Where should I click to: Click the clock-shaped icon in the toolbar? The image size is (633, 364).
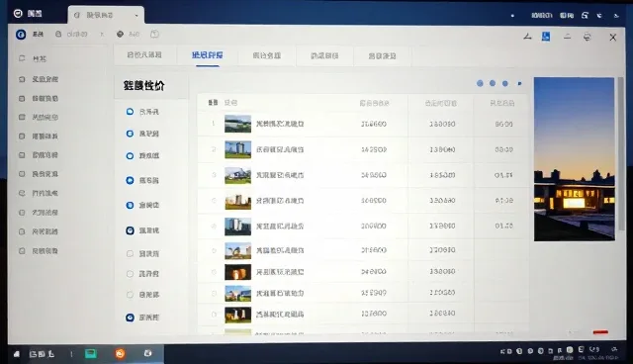point(154,35)
